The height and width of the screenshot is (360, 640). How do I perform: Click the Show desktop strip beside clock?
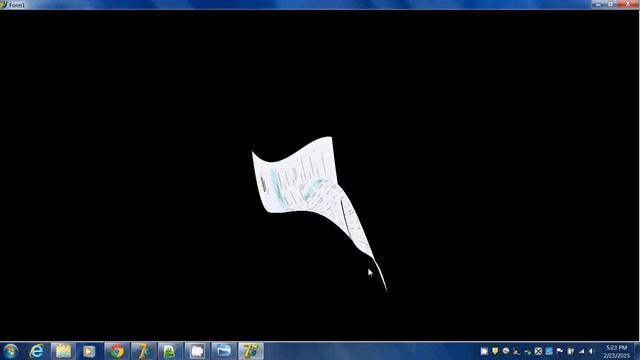(637, 351)
